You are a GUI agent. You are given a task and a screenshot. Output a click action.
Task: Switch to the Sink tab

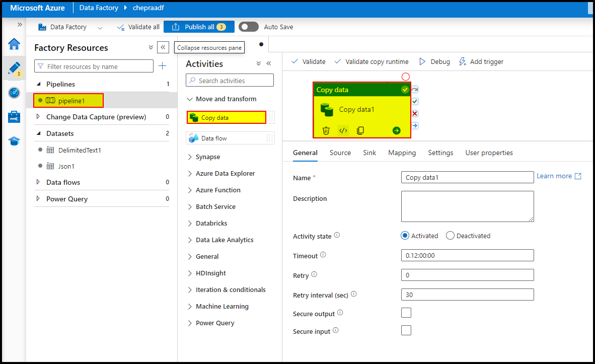(369, 153)
